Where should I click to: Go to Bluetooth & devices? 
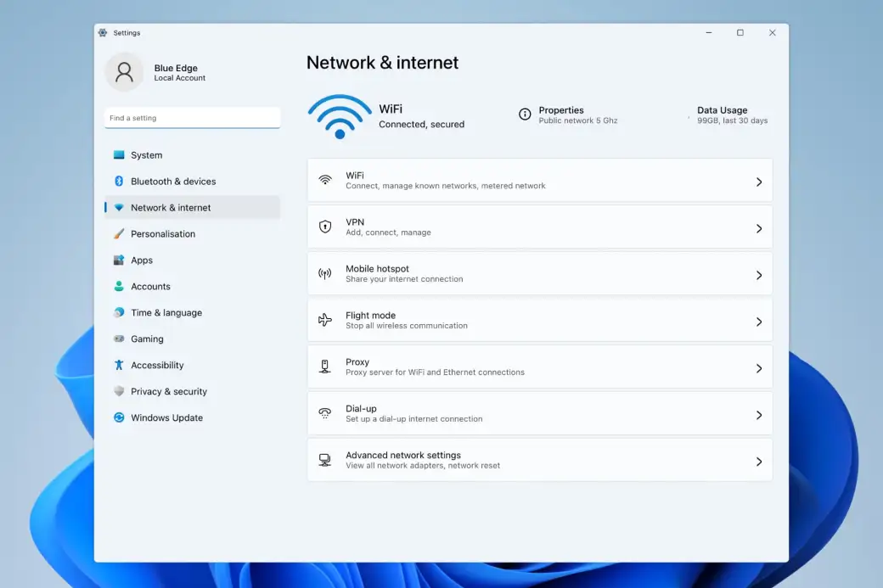click(192, 182)
